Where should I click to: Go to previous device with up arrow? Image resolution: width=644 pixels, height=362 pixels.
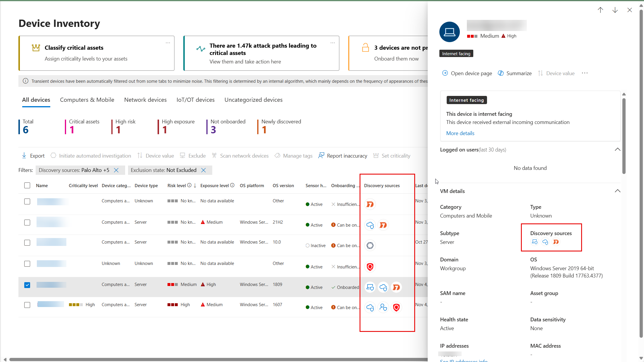(x=600, y=10)
